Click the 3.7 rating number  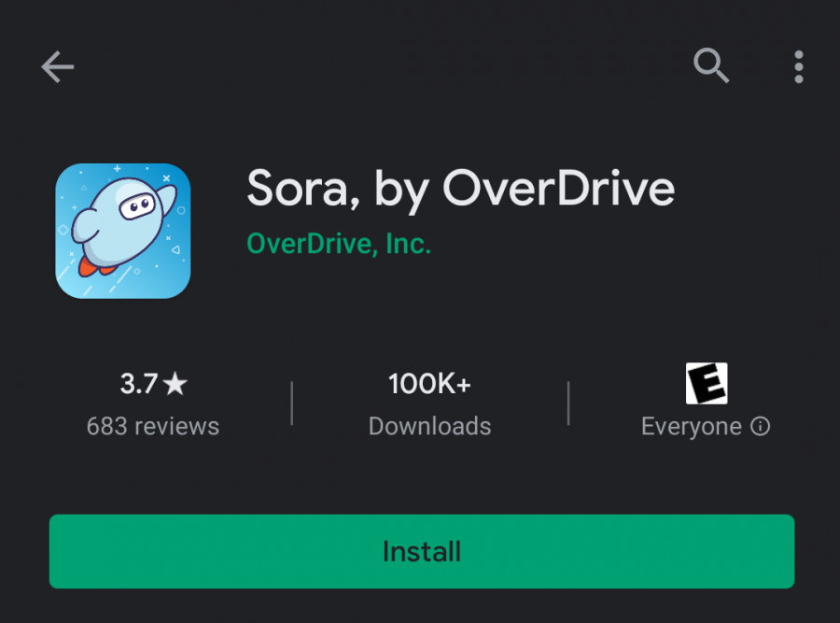pos(139,383)
